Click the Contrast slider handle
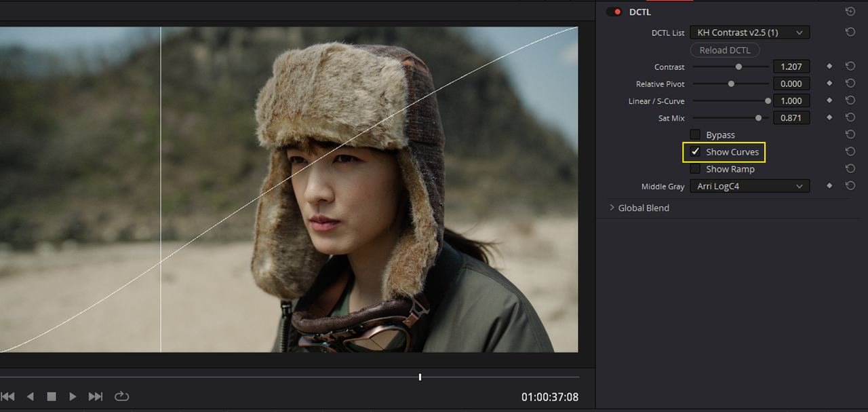This screenshot has width=868, height=412. (738, 67)
